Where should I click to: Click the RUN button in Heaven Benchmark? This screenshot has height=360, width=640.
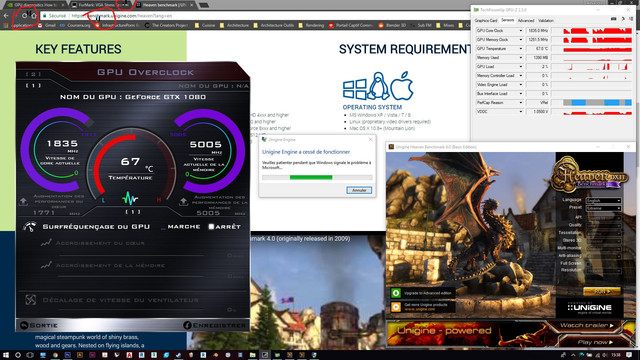click(x=602, y=291)
